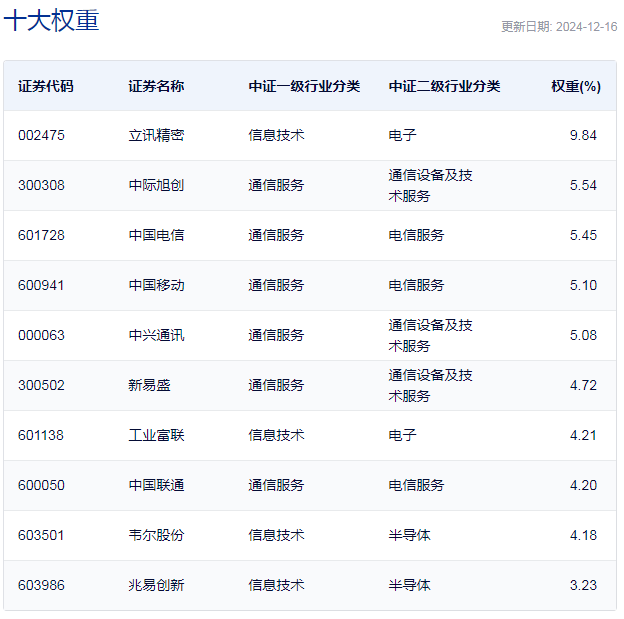Select security name 中国电信

coord(156,235)
